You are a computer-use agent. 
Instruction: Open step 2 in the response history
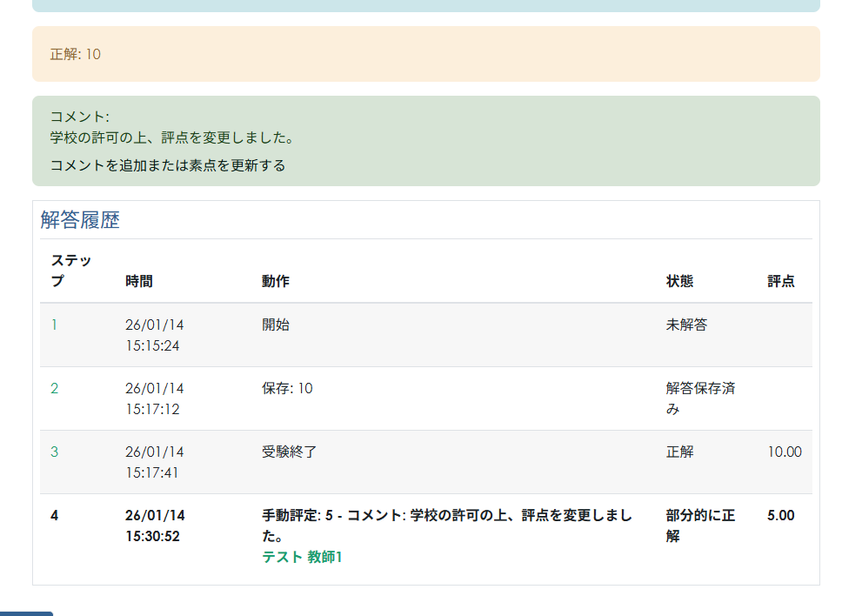point(54,388)
